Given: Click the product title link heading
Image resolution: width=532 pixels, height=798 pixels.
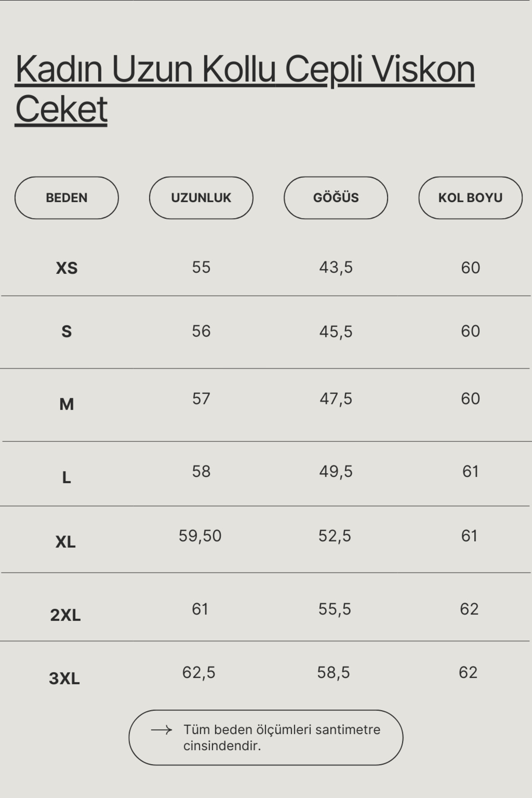Looking at the screenshot, I should click(245, 89).
